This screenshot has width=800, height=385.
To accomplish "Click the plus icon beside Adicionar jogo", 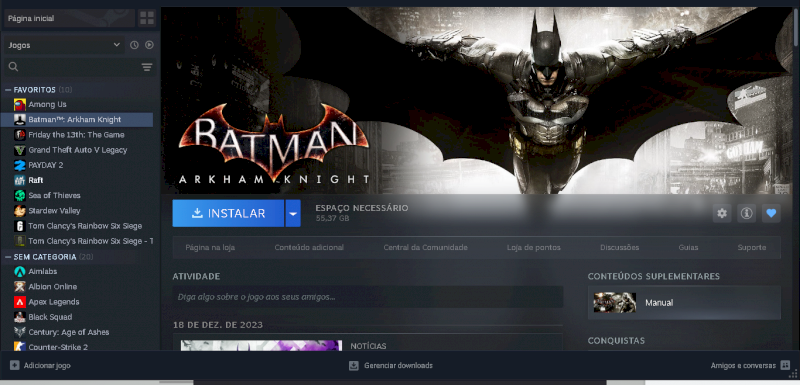I will tap(14, 365).
